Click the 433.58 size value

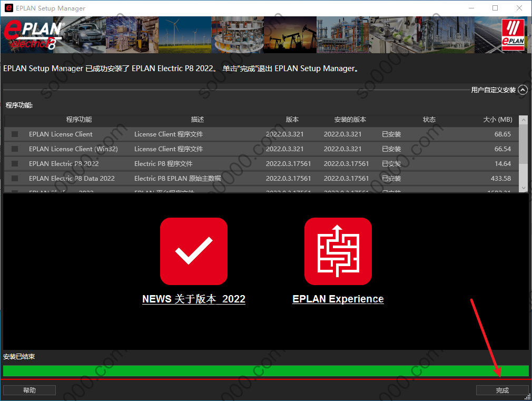(501, 178)
